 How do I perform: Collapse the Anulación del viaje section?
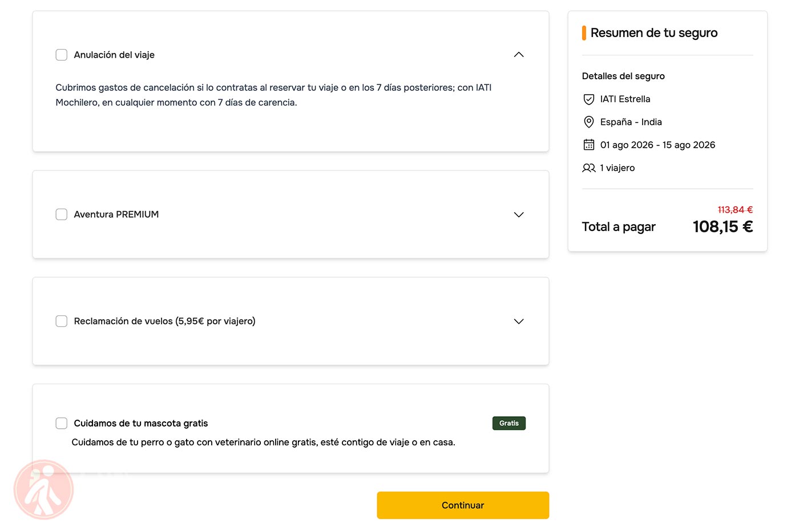click(518, 55)
